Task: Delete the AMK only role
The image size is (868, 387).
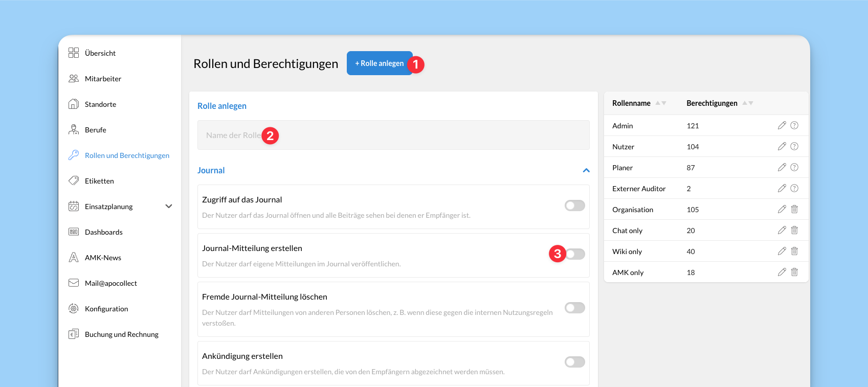Action: point(794,272)
